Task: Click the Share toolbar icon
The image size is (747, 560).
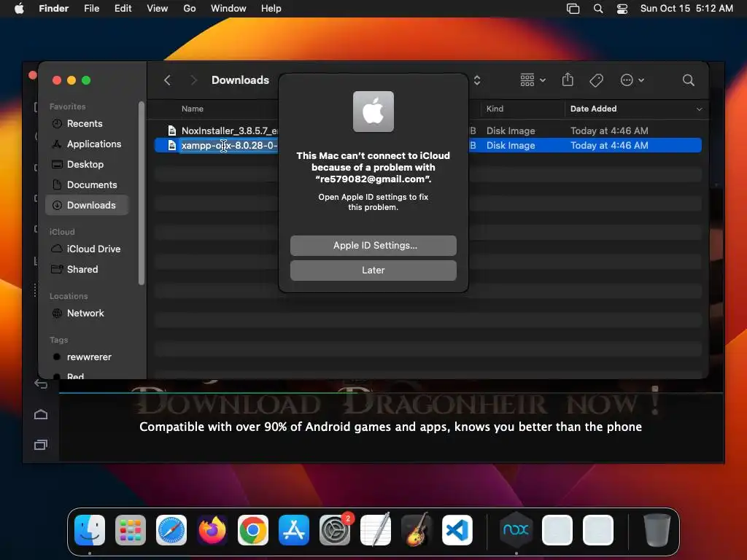Action: [x=568, y=79]
